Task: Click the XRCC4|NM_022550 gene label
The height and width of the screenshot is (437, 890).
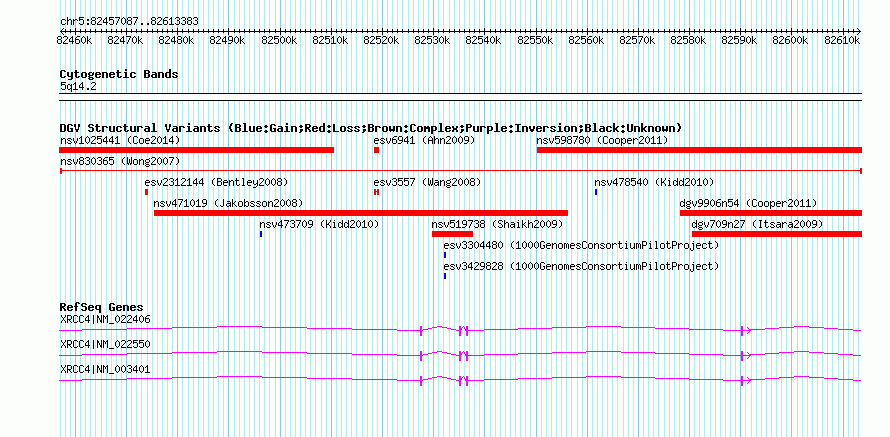Action: 105,344
